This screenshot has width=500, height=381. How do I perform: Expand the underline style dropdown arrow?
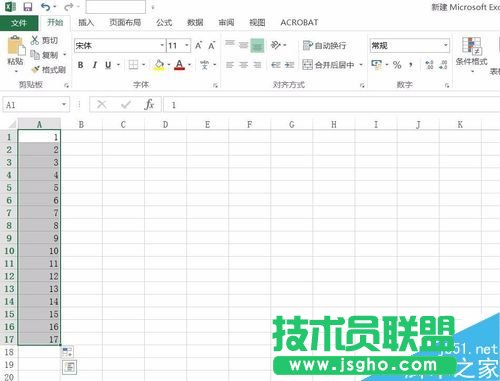(x=118, y=65)
